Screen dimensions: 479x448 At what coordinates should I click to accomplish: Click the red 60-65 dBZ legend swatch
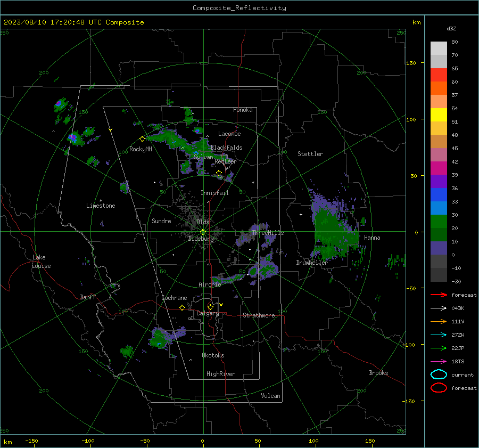(x=439, y=75)
